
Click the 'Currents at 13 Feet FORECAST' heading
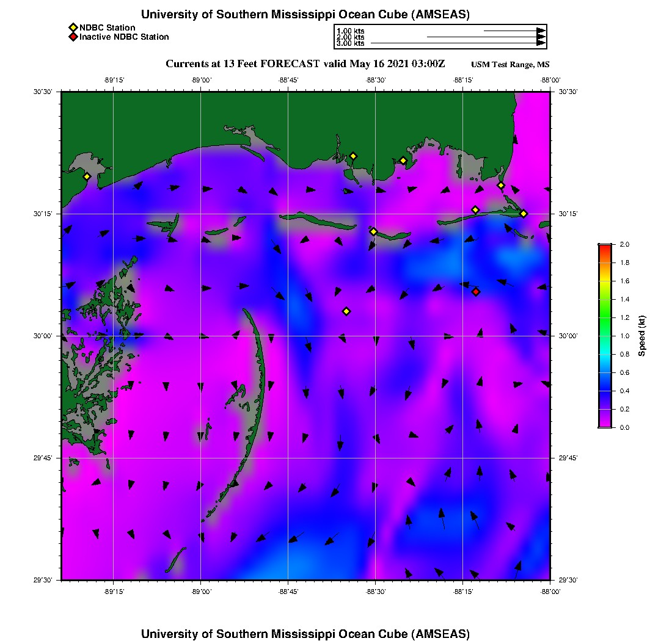point(243,64)
